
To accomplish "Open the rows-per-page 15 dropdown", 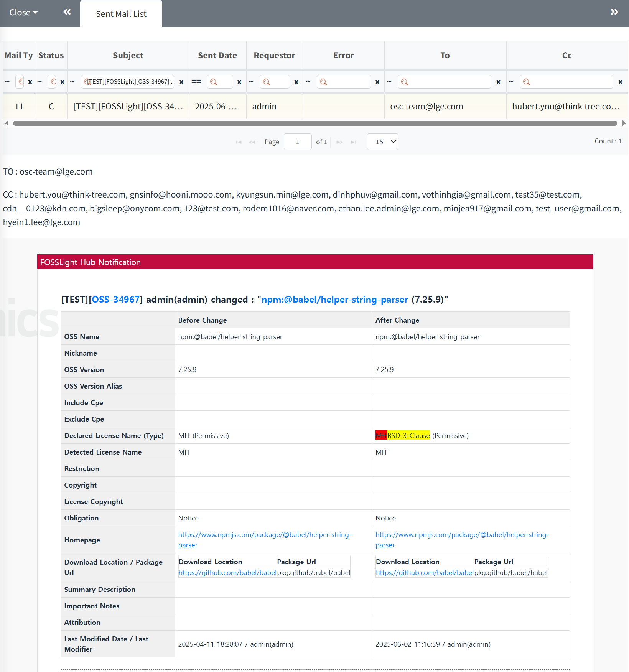I will point(382,142).
